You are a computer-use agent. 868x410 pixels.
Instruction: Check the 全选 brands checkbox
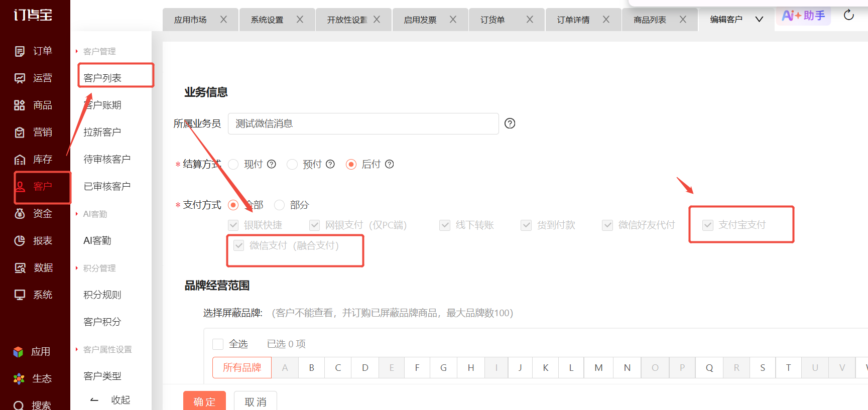tap(218, 344)
